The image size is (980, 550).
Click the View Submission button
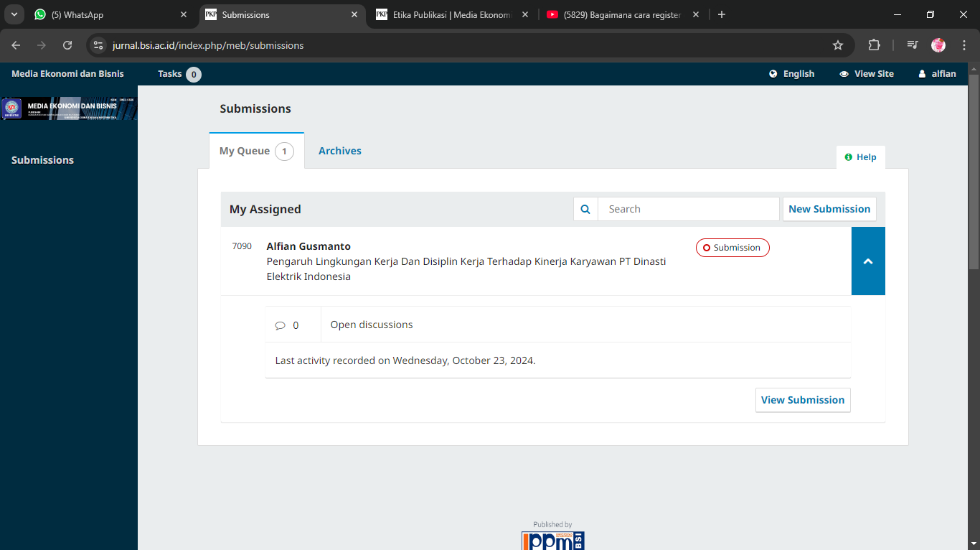803,400
